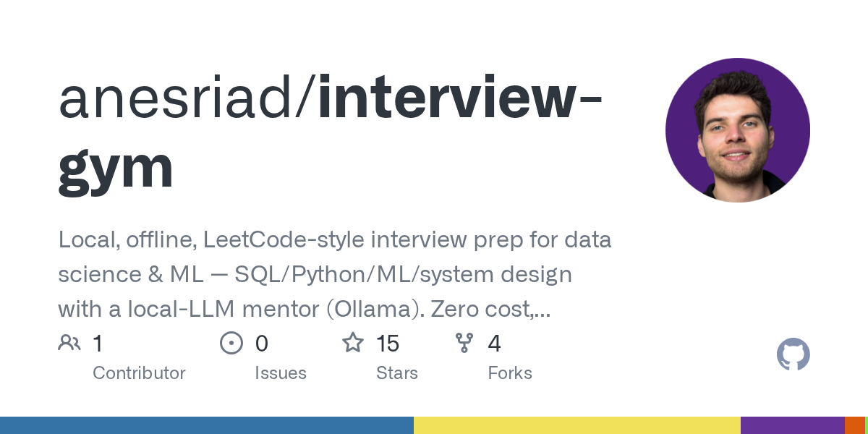Click the GitHub Octocat logo
The height and width of the screenshot is (434, 868).
(793, 354)
